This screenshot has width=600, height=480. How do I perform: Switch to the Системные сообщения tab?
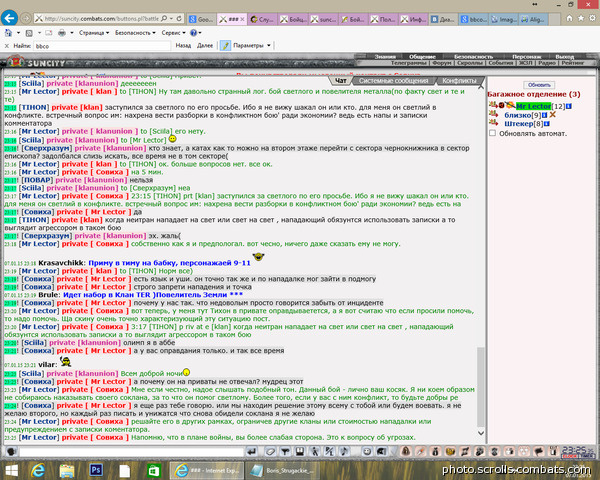[394, 81]
